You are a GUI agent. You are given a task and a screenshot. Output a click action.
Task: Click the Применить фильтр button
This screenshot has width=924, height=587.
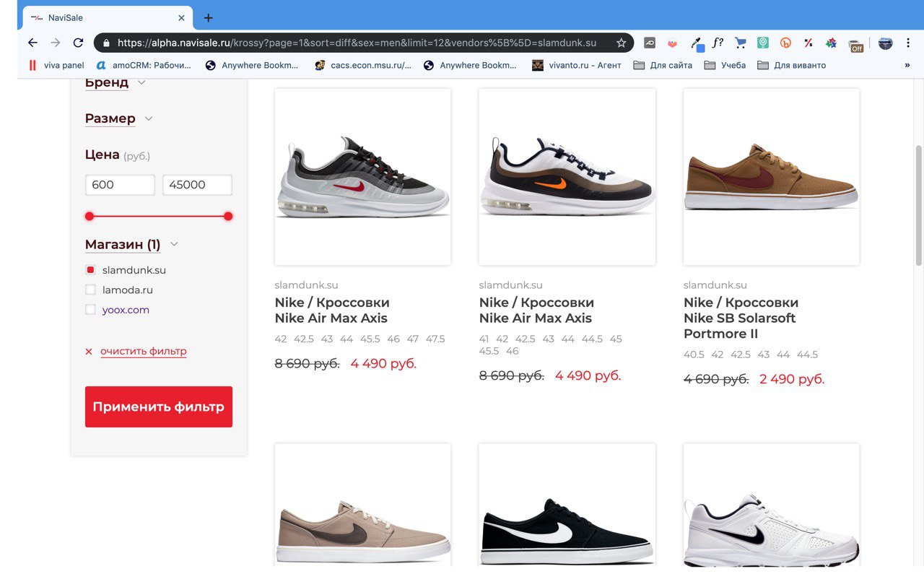[x=159, y=406]
